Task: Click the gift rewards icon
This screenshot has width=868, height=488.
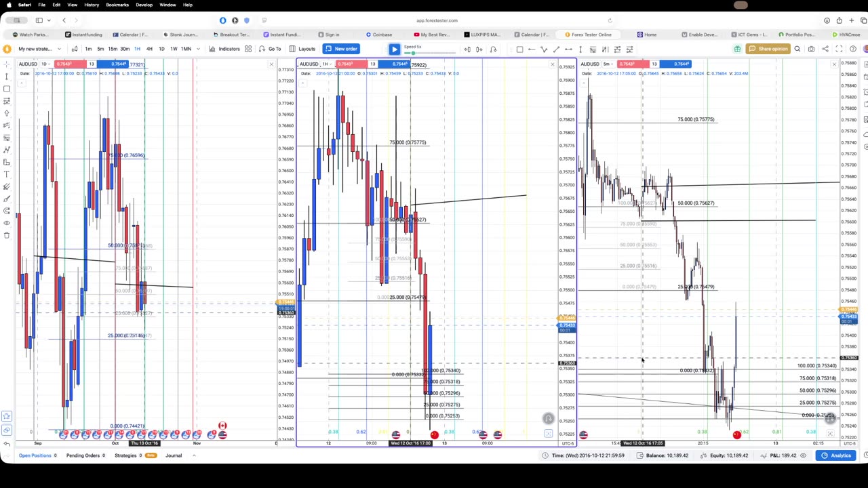Action: [737, 49]
